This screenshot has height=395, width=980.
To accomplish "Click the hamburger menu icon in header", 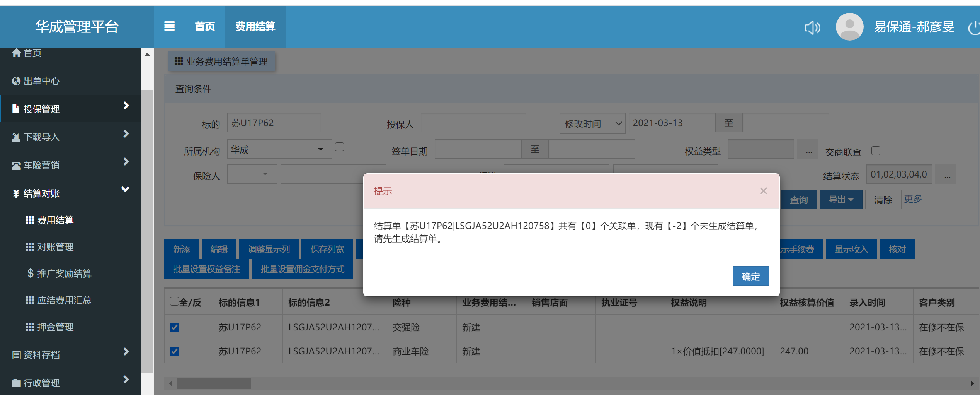I will 169,26.
